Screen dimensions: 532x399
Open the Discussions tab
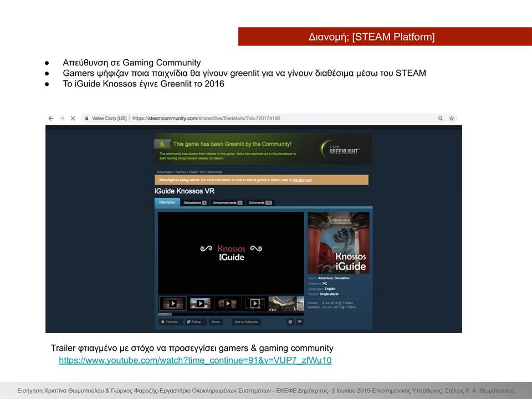(x=195, y=203)
